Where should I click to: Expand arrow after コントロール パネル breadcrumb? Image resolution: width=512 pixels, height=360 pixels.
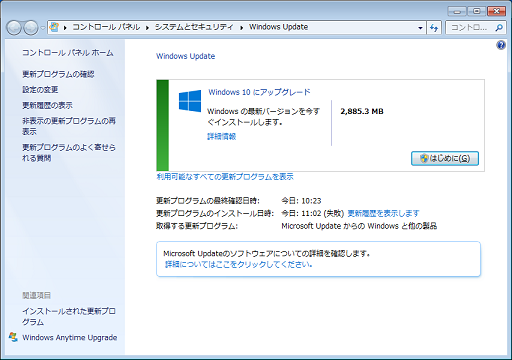[x=147, y=28]
